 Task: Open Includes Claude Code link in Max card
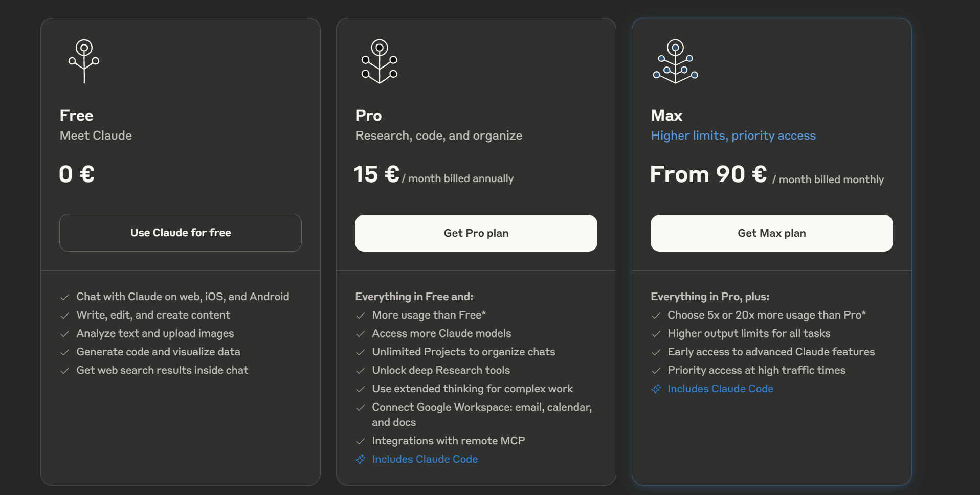(x=721, y=389)
